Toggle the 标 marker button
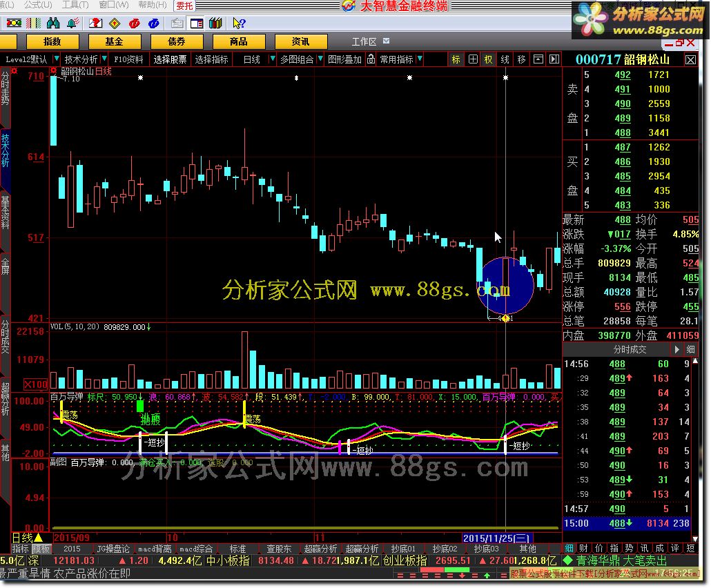 point(456,59)
